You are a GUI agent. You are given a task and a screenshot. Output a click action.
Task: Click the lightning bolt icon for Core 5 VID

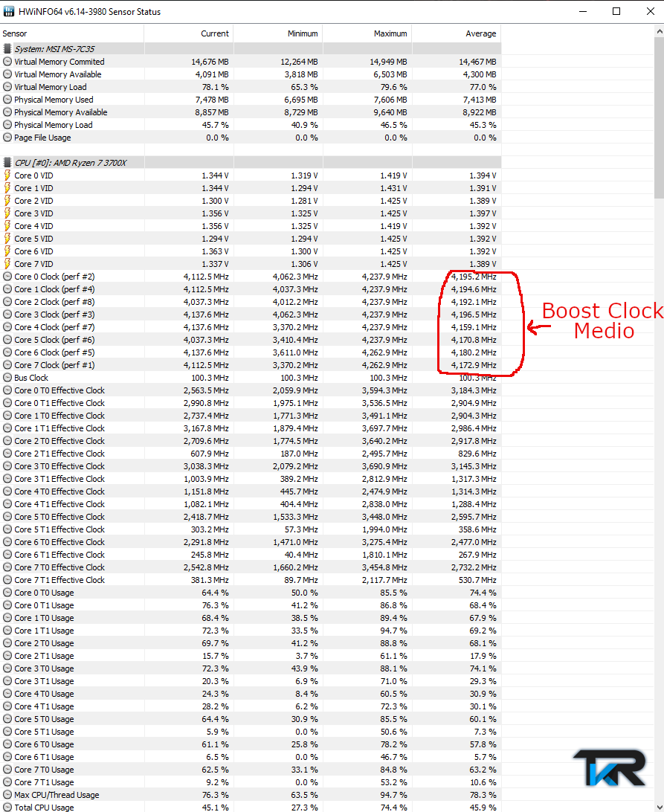pos(7,239)
